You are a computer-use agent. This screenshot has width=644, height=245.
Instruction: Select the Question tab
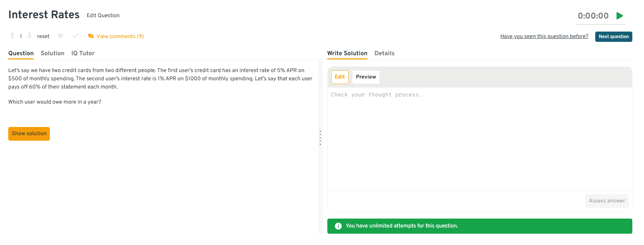[21, 54]
